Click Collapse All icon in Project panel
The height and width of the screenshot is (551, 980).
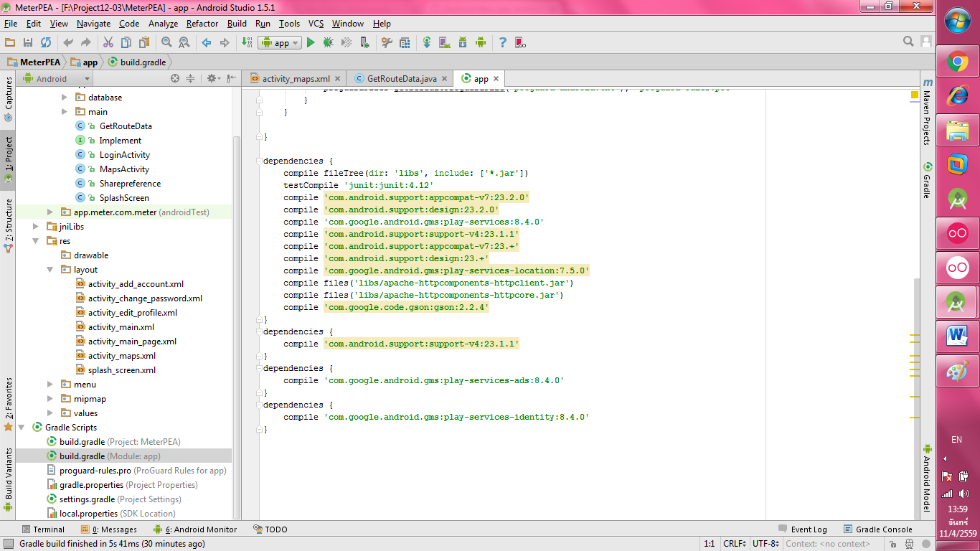[191, 79]
